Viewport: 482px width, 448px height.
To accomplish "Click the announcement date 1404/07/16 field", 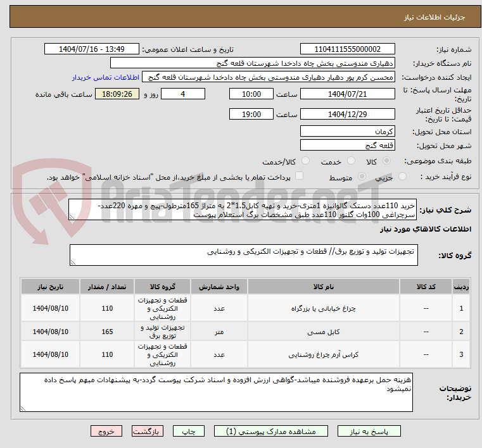I will coord(92,49).
